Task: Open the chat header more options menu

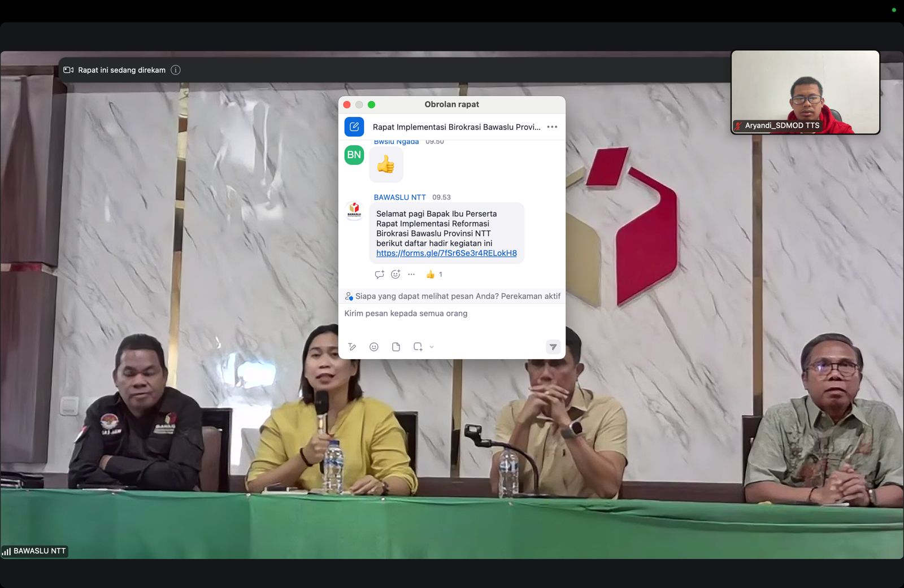Action: coord(552,127)
